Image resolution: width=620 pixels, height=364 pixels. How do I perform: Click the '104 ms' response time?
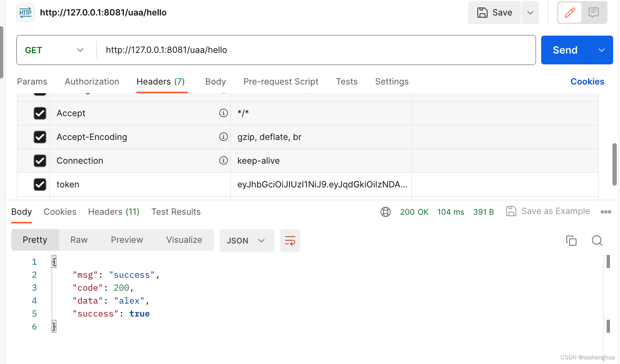click(x=451, y=212)
